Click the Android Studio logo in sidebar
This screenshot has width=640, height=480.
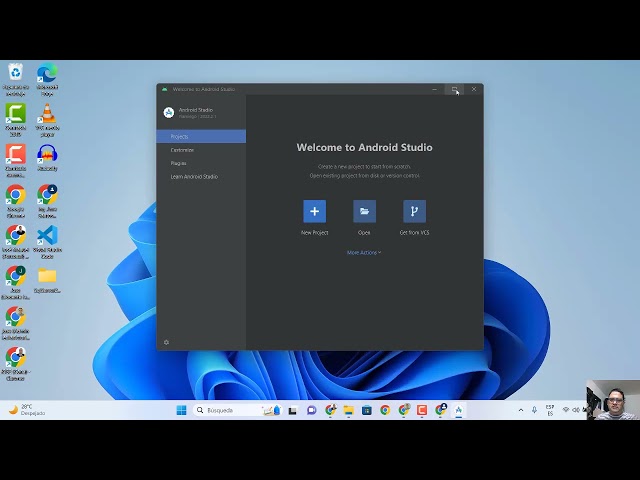click(x=169, y=113)
